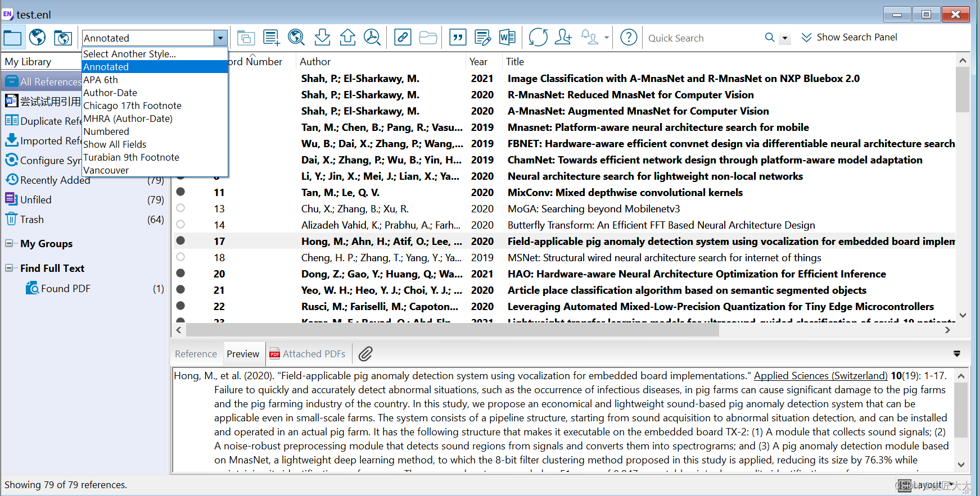This screenshot has width=980, height=496.
Task: Select Chicago 17th Footnote style
Action: [x=155, y=106]
